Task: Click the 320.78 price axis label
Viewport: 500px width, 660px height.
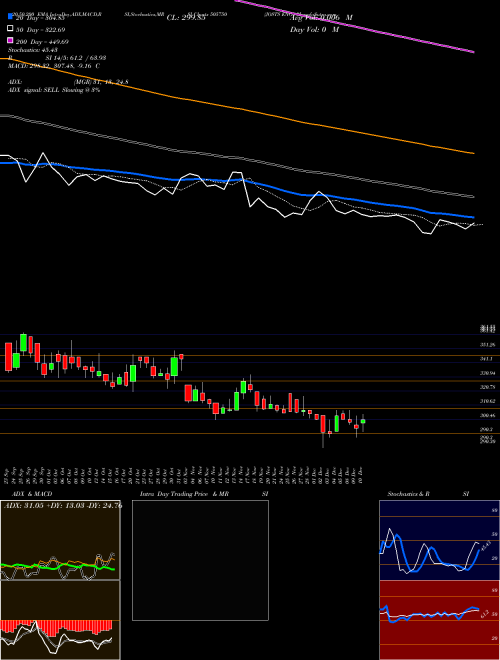Action: point(487,387)
